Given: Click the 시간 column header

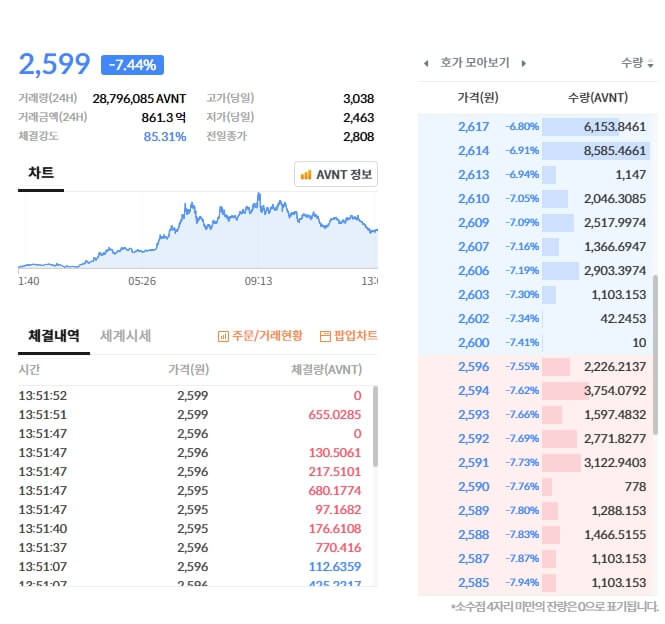Looking at the screenshot, I should point(29,370).
